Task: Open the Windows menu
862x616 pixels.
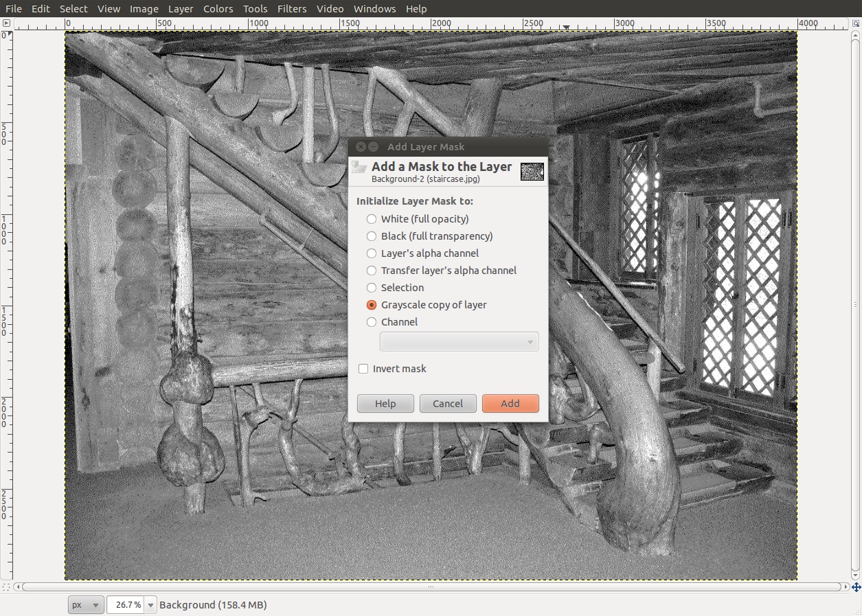Action: point(374,9)
